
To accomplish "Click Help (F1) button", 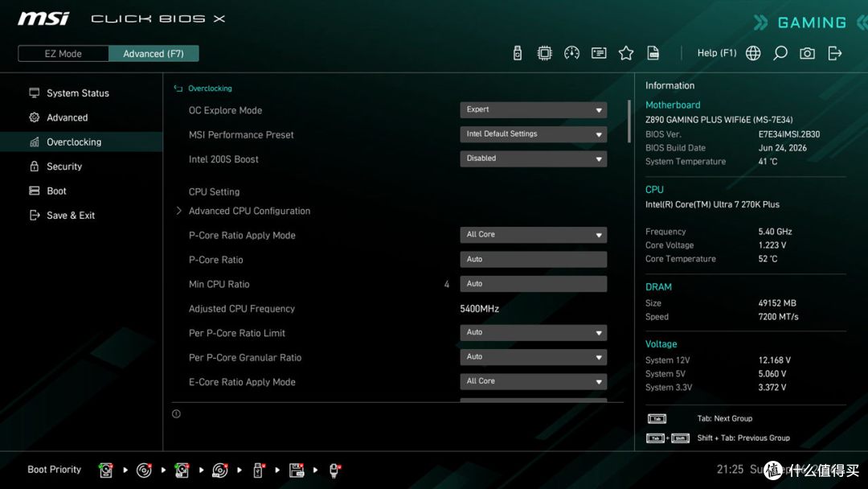I will (717, 53).
